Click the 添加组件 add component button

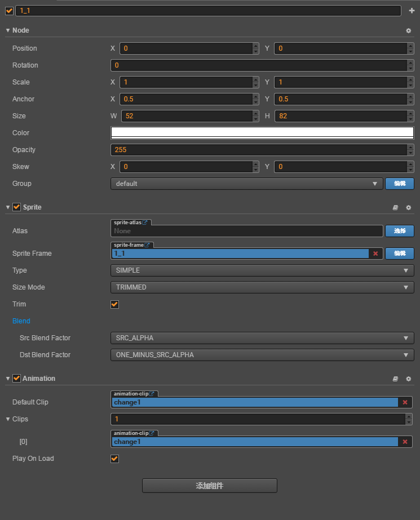(x=210, y=486)
